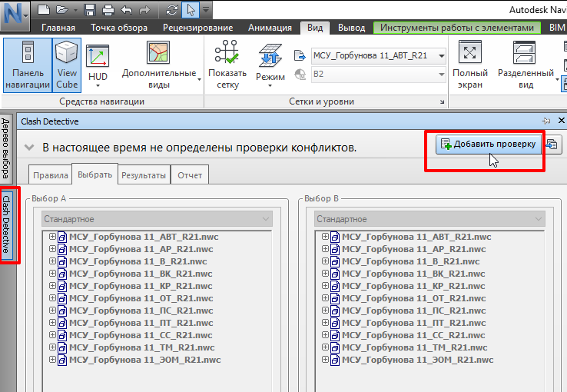Click the Refresh icon in quick access toolbar
Viewport: 567px width, 392px height.
tap(172, 11)
